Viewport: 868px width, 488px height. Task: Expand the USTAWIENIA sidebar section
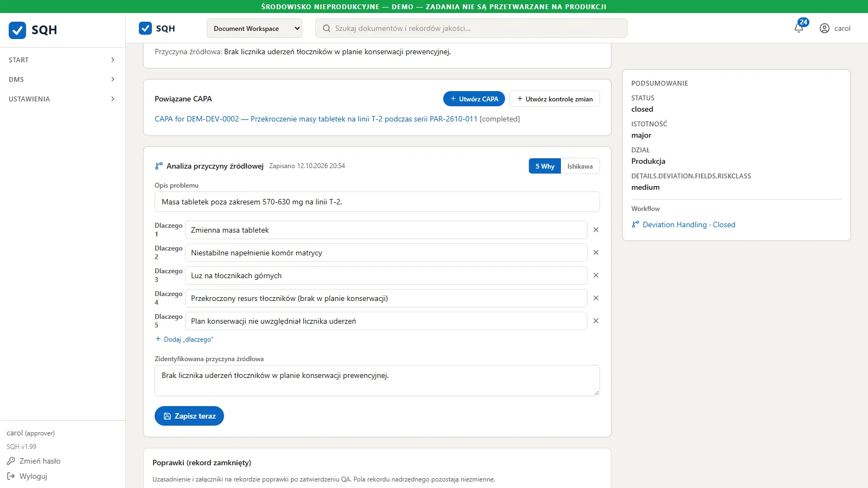tap(62, 99)
